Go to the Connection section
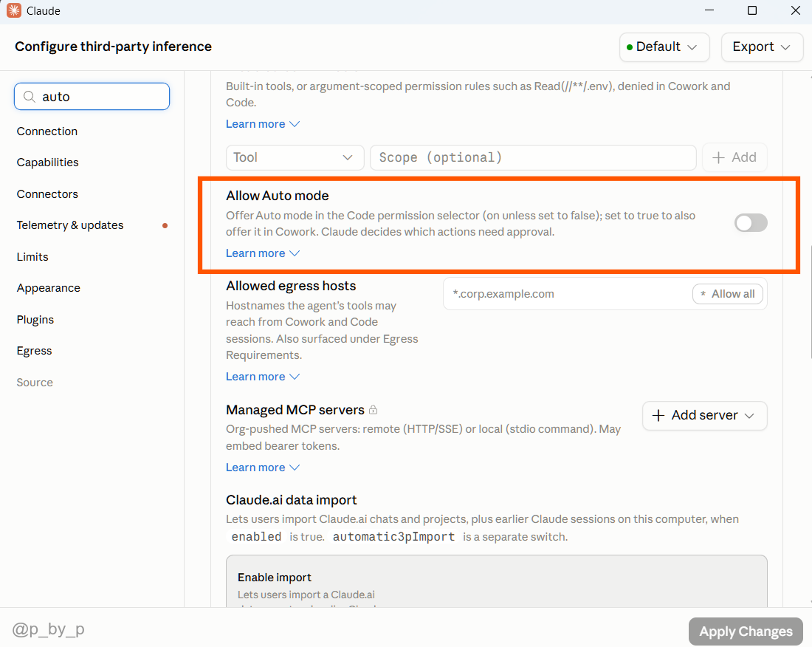The height and width of the screenshot is (647, 812). 47,131
